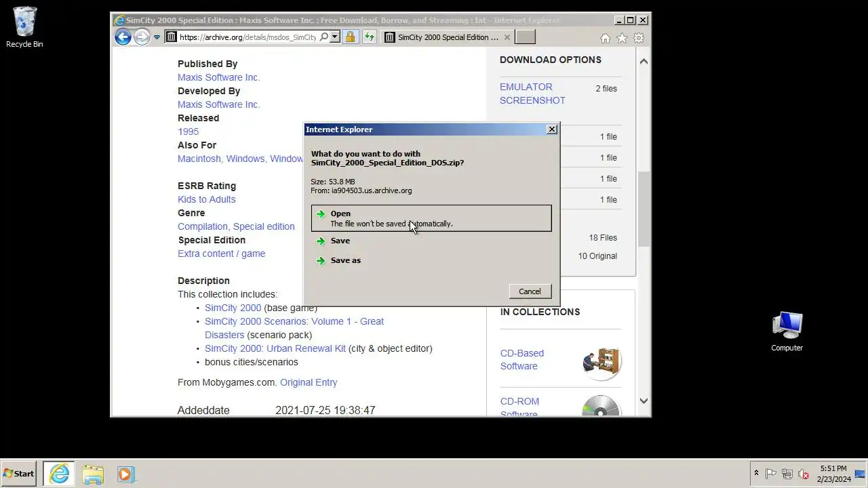Image resolution: width=868 pixels, height=488 pixels.
Task: Click the Recycle Bin desktop icon
Action: tap(24, 28)
